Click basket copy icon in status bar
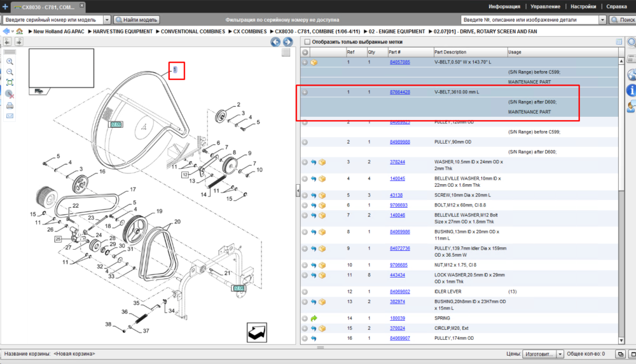This screenshot has height=364, width=636. (x=621, y=354)
